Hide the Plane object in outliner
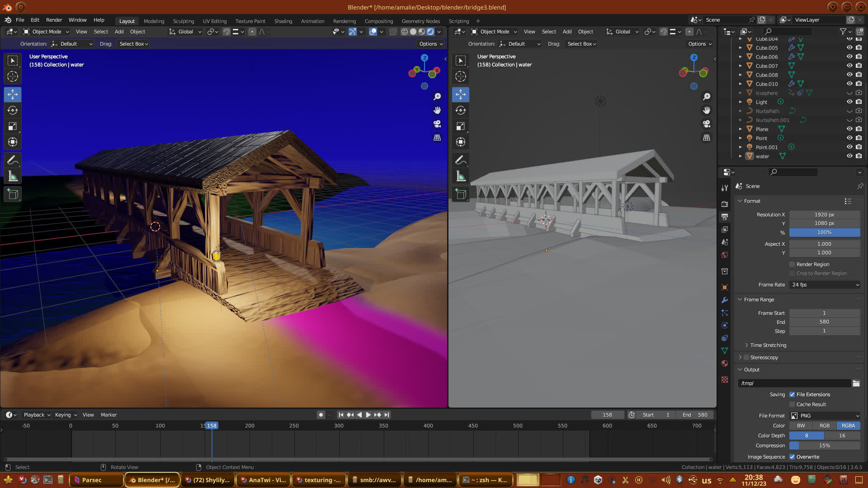Screen dimensions: 868x488 (x=849, y=129)
